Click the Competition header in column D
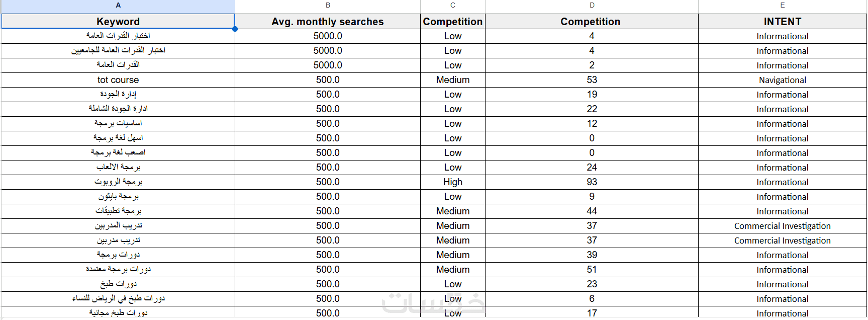Viewport: 868px width, 320px height. [591, 22]
